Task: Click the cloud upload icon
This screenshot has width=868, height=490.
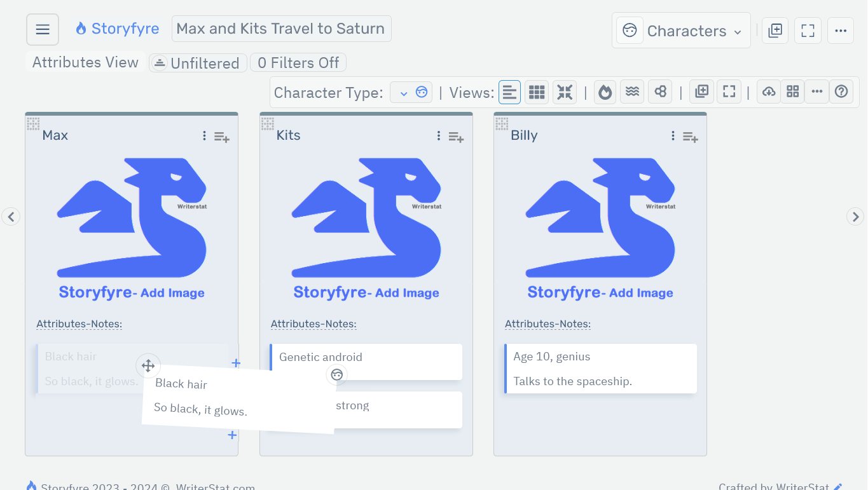Action: coord(768,91)
